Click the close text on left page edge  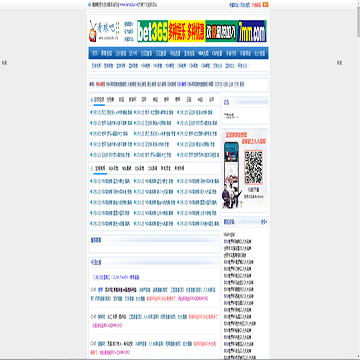click(x=4, y=63)
